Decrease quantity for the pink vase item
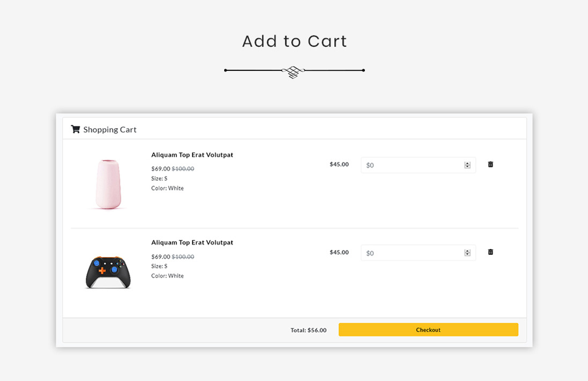 click(467, 167)
